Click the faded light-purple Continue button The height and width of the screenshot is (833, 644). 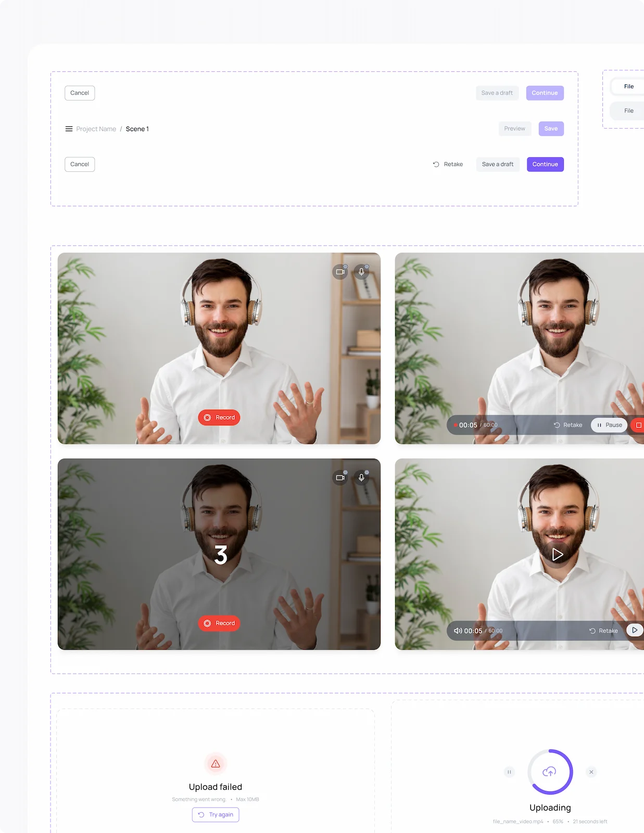point(545,93)
